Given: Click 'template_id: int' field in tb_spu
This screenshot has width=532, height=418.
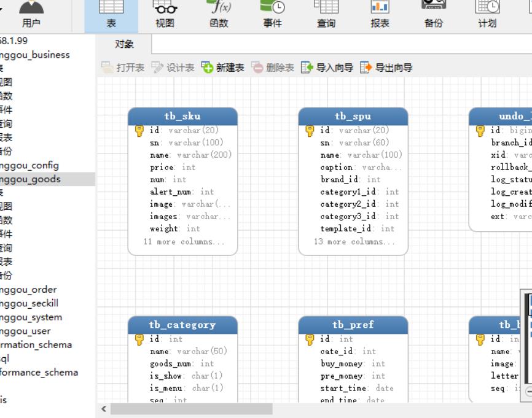Looking at the screenshot, I should pos(358,229).
